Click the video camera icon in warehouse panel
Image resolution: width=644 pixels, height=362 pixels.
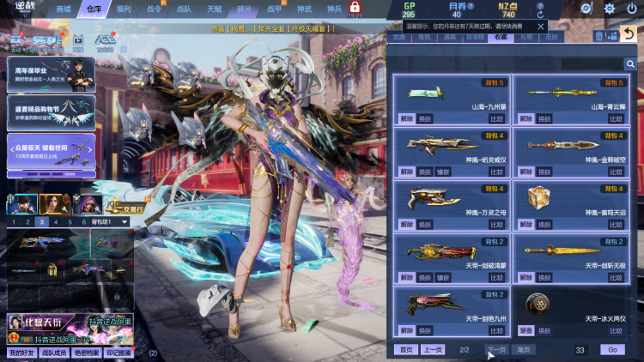(612, 36)
